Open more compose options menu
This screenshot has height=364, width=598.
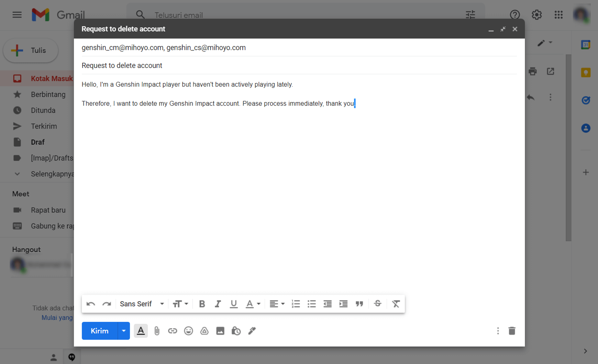(x=498, y=331)
